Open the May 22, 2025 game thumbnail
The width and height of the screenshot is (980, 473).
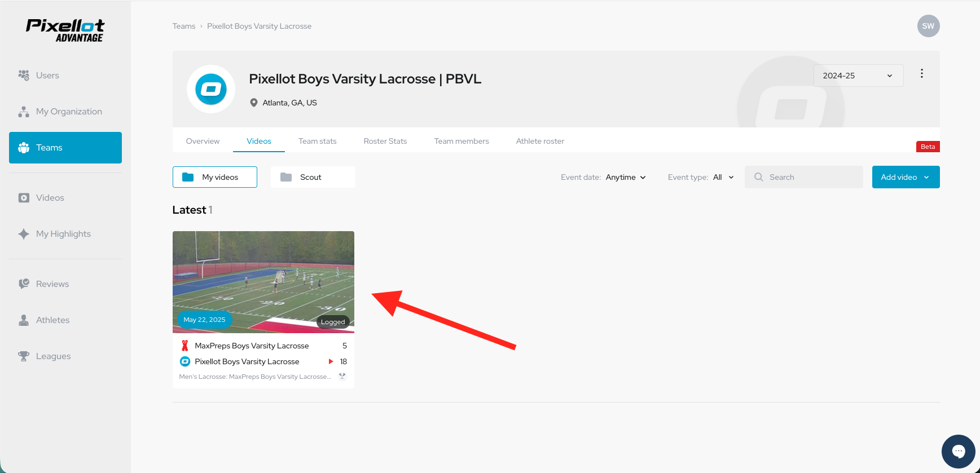(263, 282)
